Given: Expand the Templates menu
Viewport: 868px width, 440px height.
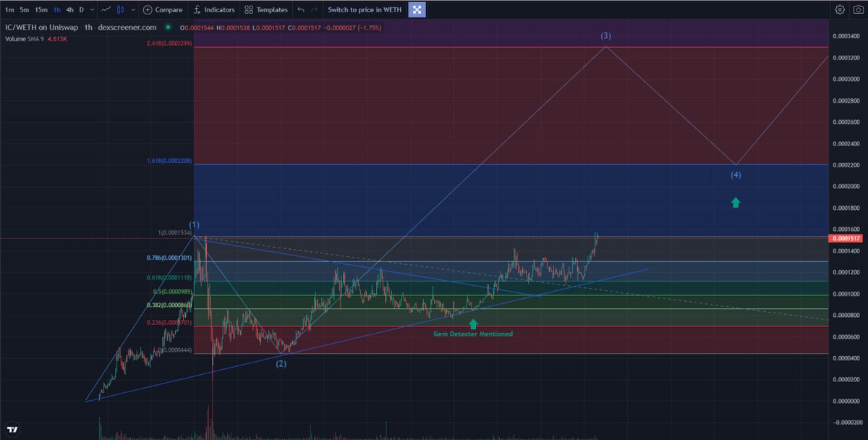Looking at the screenshot, I should pos(266,10).
